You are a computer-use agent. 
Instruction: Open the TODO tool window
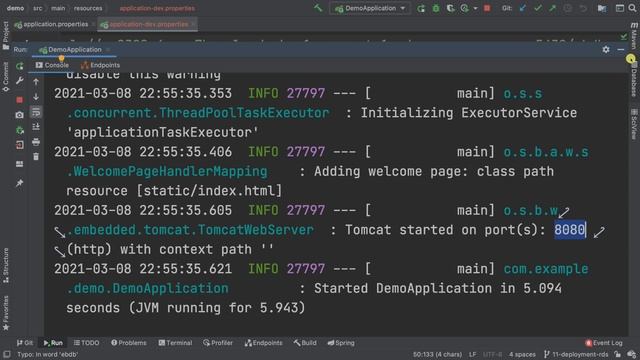(x=87, y=343)
